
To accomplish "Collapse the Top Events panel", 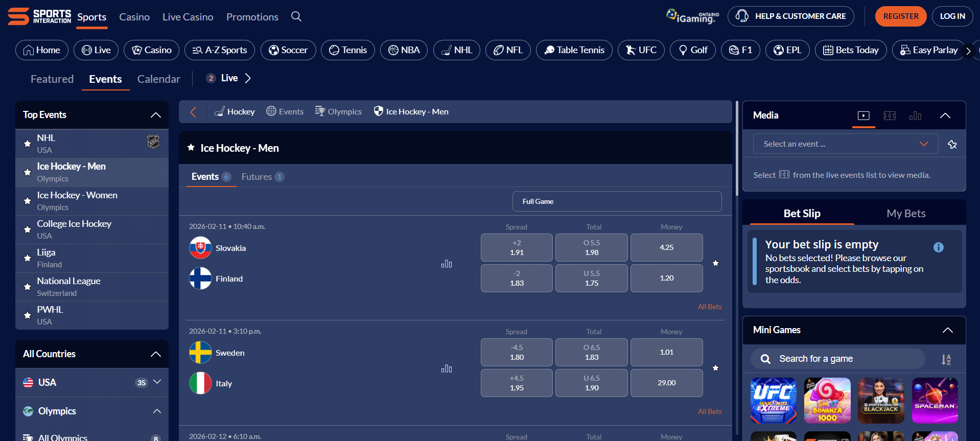I will tap(156, 115).
